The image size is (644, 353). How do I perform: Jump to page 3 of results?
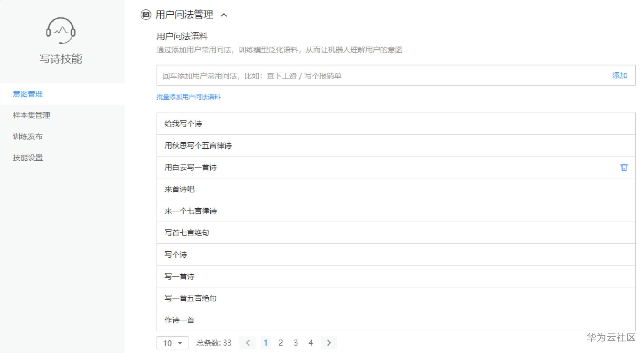point(296,343)
